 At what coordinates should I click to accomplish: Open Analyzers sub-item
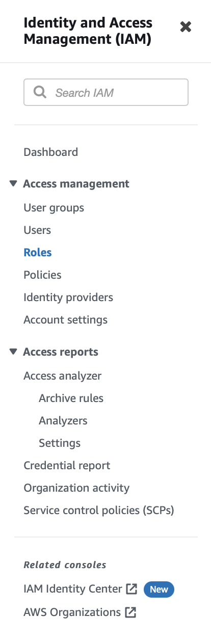pos(63,421)
